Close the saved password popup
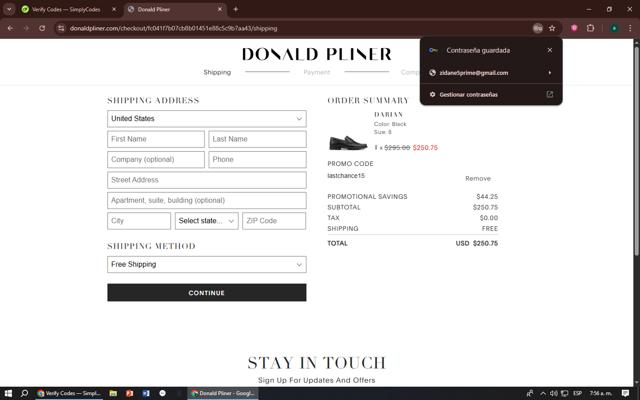 (x=550, y=50)
